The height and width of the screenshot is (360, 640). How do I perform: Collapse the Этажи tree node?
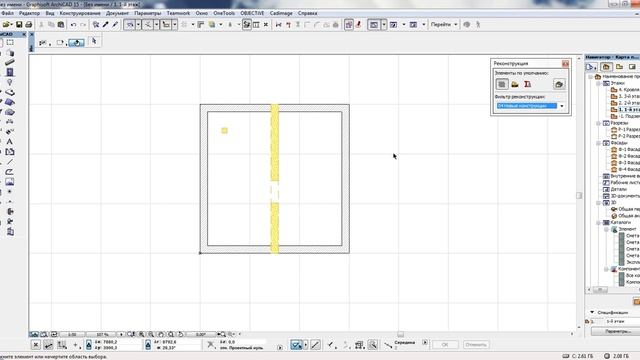click(599, 83)
